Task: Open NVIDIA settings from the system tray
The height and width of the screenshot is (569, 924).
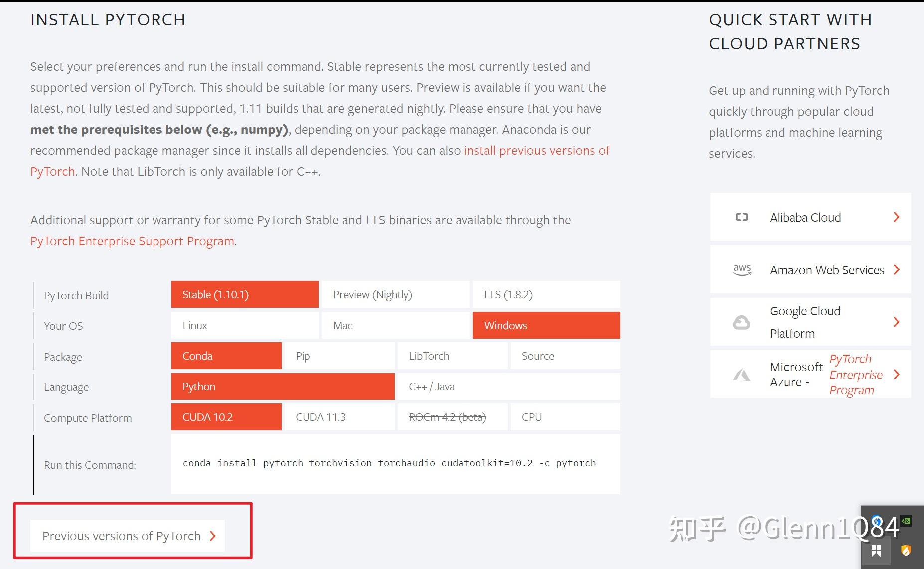Action: [x=906, y=521]
